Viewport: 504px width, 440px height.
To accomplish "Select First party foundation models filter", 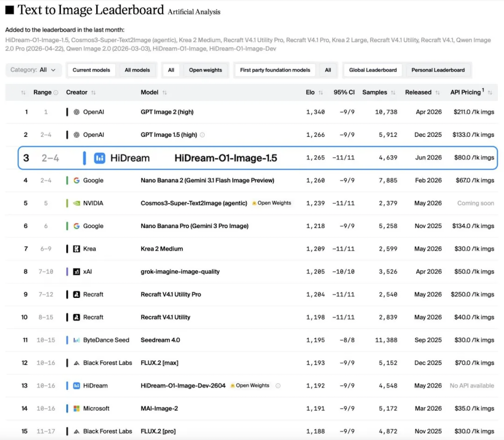I will tap(275, 70).
